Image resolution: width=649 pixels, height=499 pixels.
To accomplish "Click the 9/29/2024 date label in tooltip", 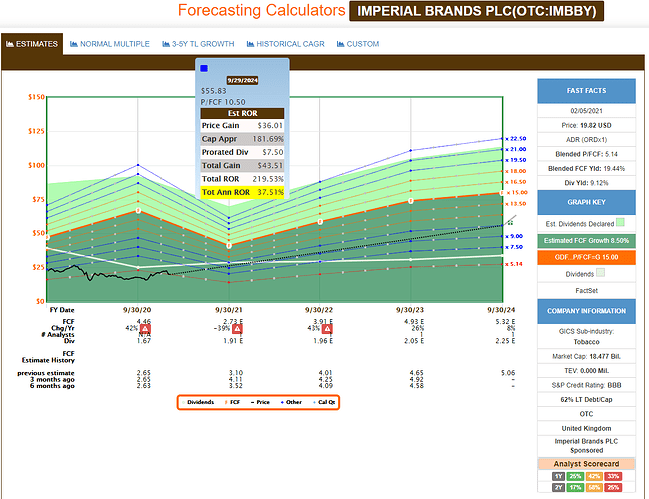I will click(243, 80).
